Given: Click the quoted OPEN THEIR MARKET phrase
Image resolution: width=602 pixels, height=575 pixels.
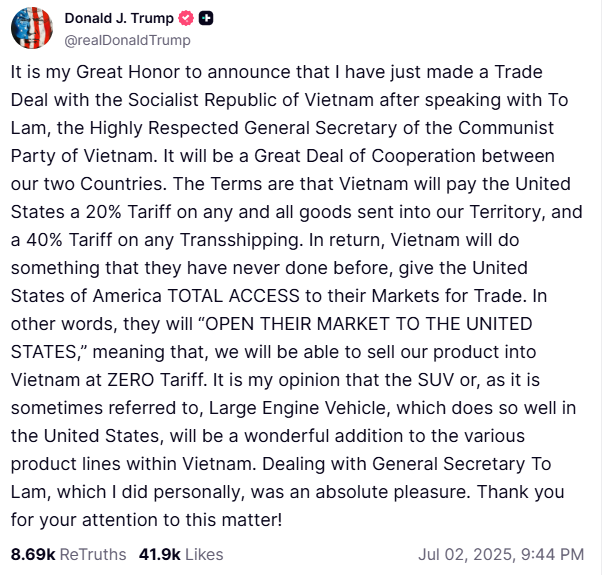Looking at the screenshot, I should (x=296, y=324).
